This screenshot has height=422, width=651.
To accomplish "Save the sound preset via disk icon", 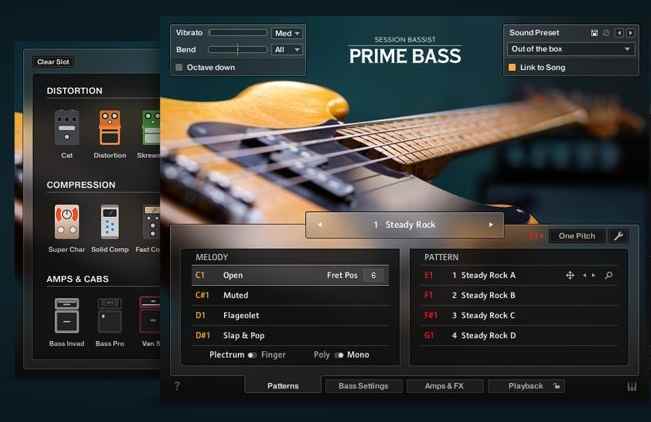I will [x=595, y=33].
